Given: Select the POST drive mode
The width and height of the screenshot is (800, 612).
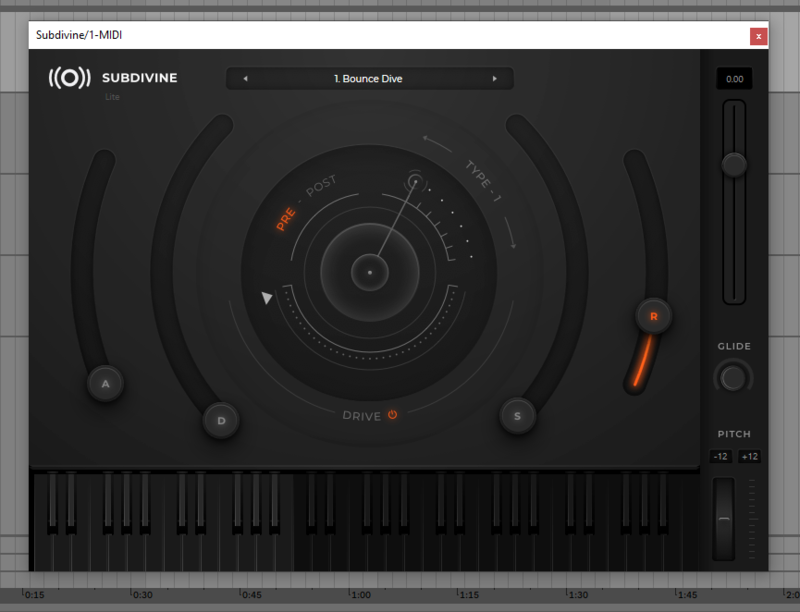Looking at the screenshot, I should point(321,186).
